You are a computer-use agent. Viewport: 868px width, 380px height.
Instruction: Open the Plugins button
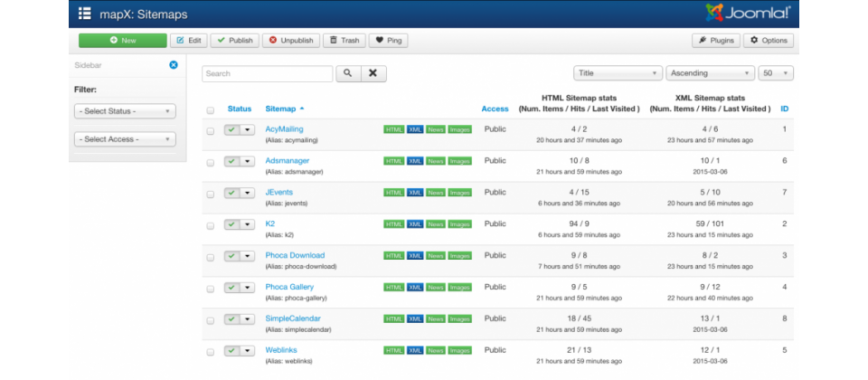click(x=716, y=41)
